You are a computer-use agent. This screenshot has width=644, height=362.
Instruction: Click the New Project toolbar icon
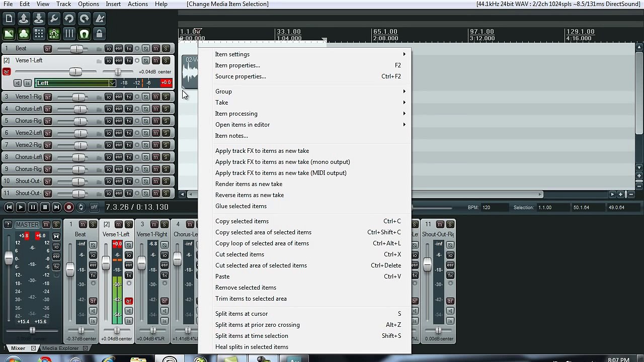tap(9, 19)
